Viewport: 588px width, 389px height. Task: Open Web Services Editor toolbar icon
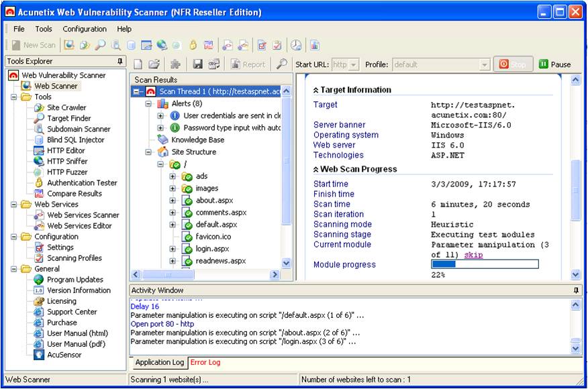242,46
